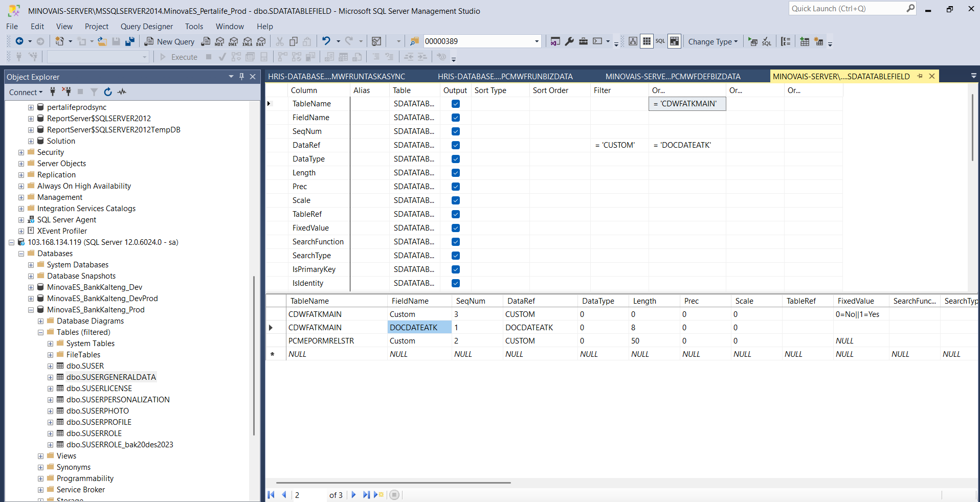Open the Connect dropdown in Object Explorer
Screen dimensions: 980x502
coord(26,92)
